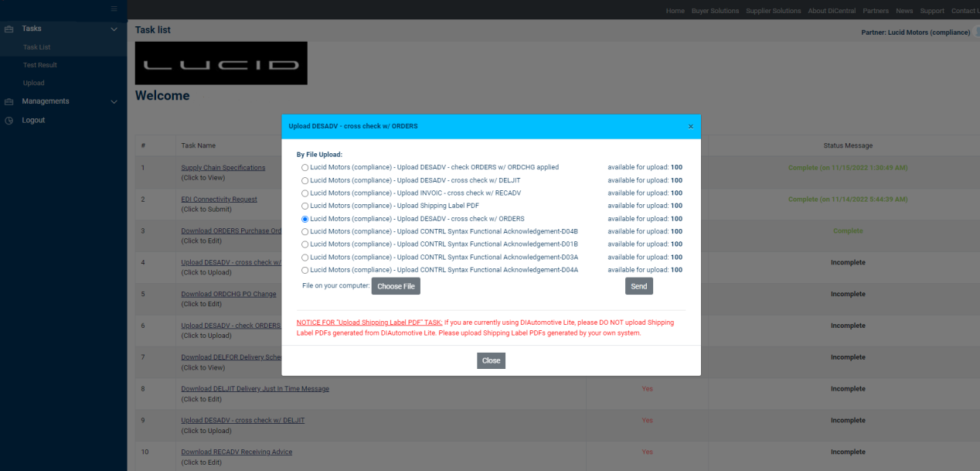The image size is (980, 471).
Task: Open Support in top navigation
Action: (932, 11)
